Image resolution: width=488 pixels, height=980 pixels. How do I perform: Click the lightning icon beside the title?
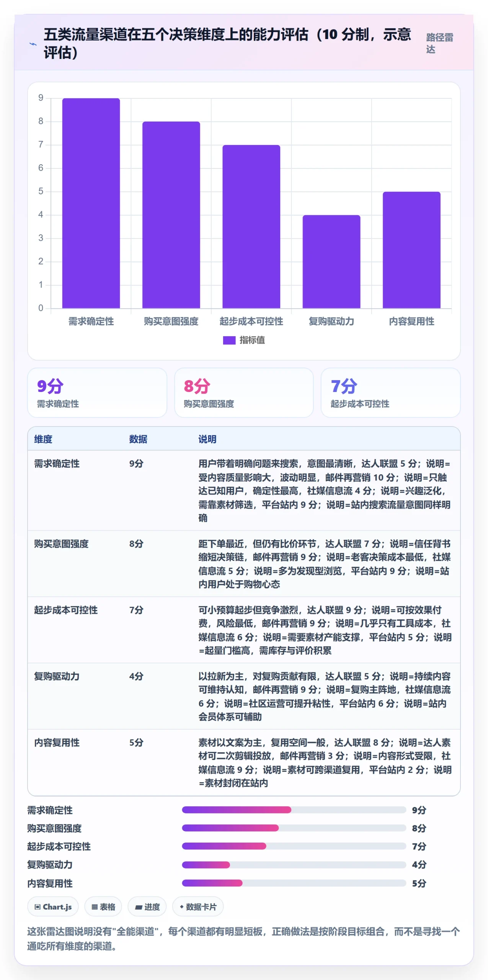point(33,44)
